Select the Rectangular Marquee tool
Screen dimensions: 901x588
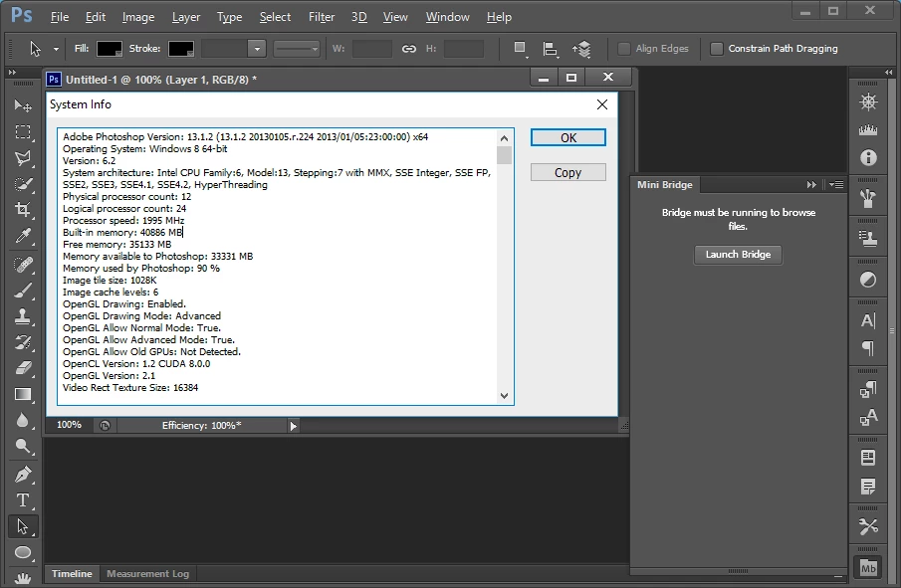click(x=23, y=132)
